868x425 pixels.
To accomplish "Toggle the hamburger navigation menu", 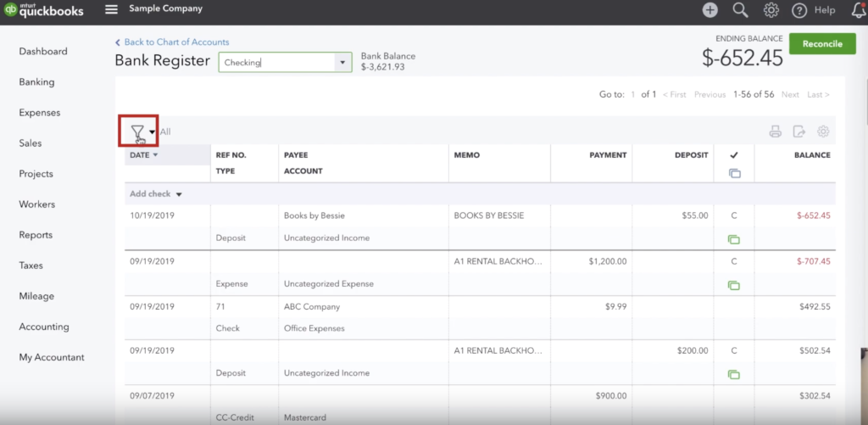I will (x=111, y=9).
